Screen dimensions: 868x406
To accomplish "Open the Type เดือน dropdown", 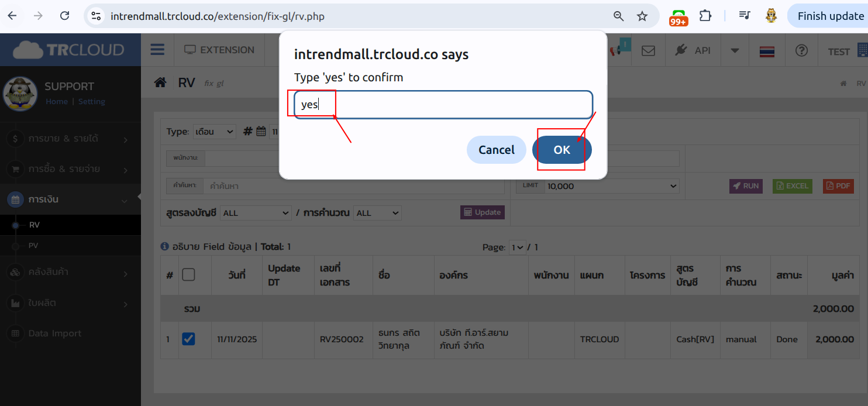I will [214, 132].
